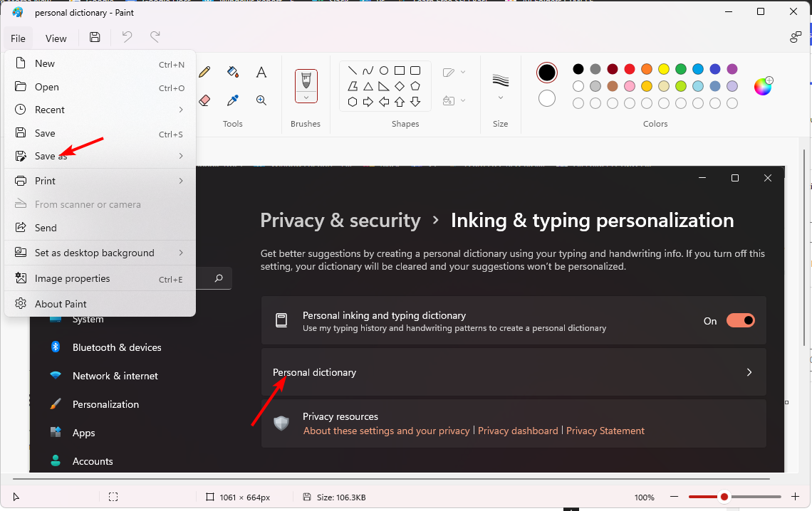Choose the Triangle shape
This screenshot has width=812, height=511.
[x=368, y=86]
